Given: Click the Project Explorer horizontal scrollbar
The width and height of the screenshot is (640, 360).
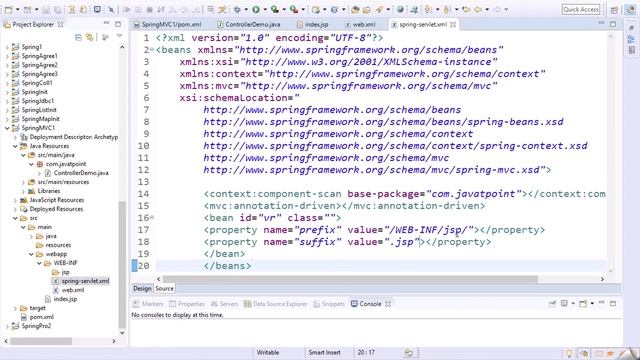Looking at the screenshot, I should (41, 341).
